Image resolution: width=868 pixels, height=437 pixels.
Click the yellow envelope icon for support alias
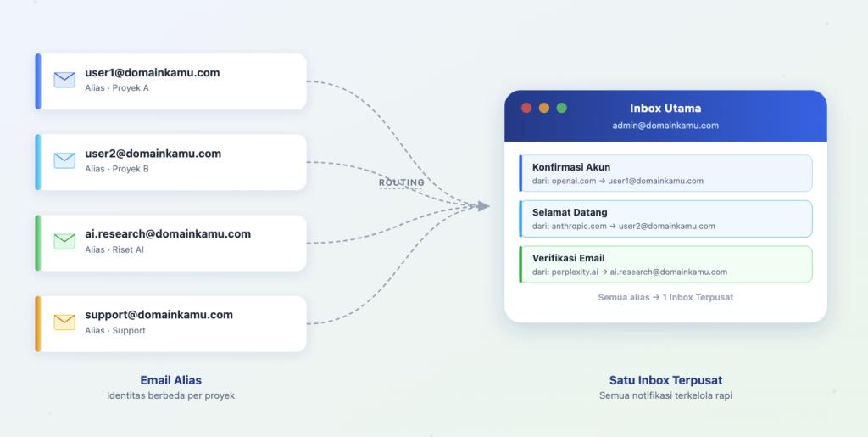click(x=64, y=322)
